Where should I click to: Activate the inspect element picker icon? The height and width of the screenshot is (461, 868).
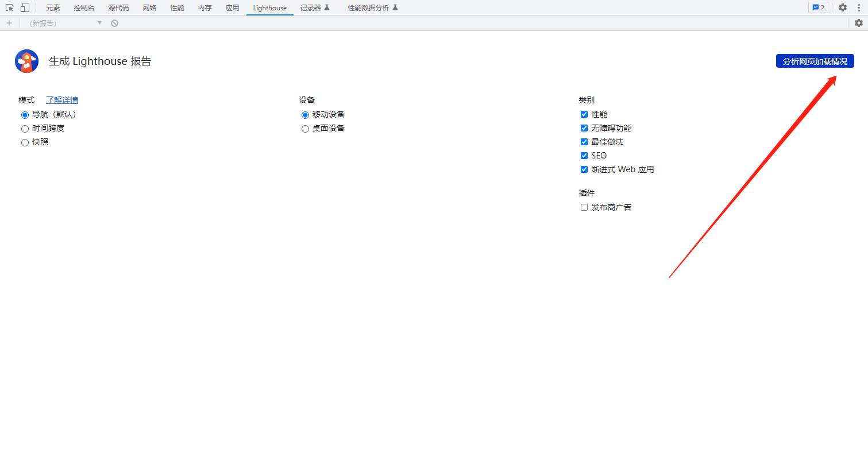coord(10,7)
